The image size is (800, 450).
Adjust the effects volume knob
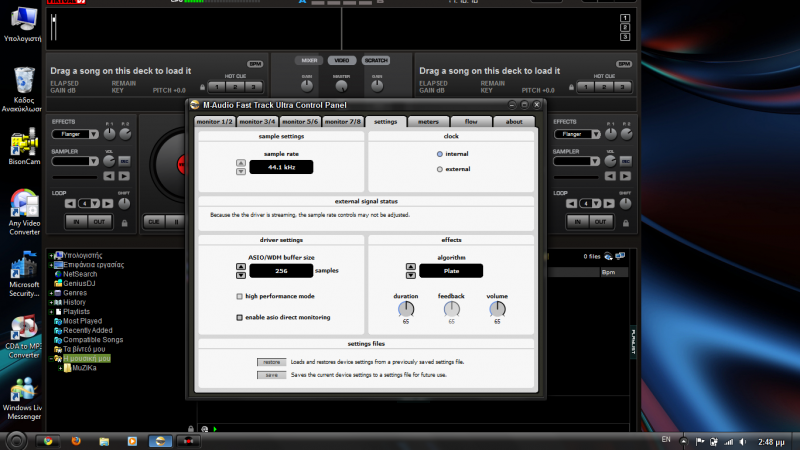pyautogui.click(x=497, y=309)
